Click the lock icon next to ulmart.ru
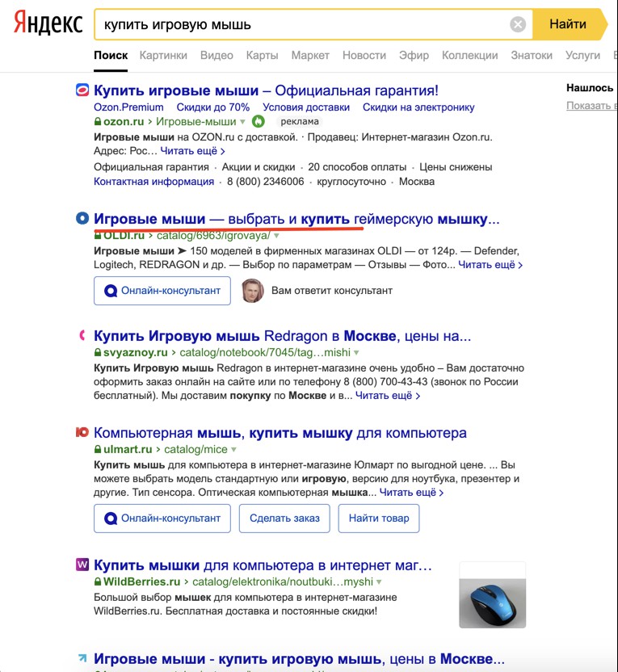Viewport: 618px width, 672px height. coord(98,450)
